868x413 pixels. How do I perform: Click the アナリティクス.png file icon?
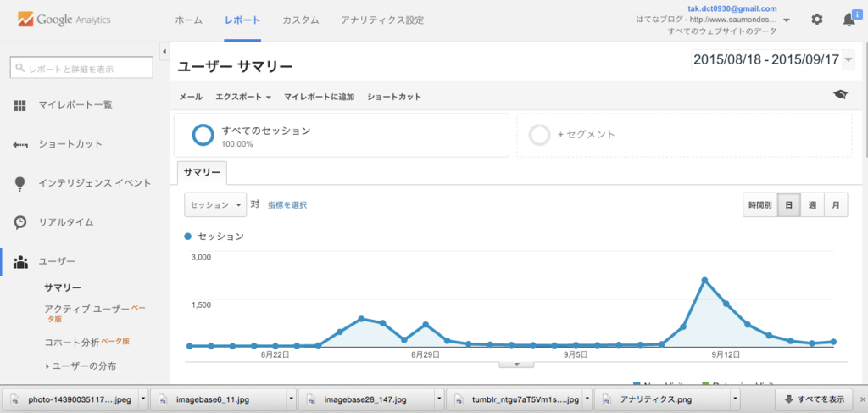(607, 399)
